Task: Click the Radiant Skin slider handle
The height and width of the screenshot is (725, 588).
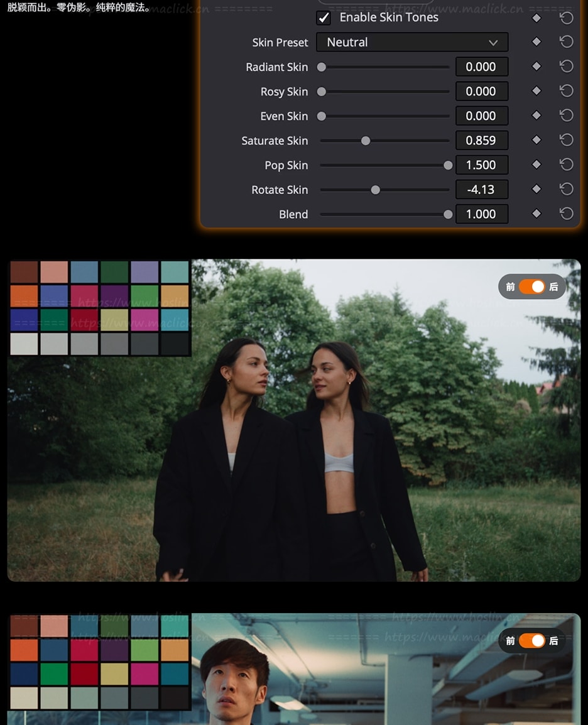Action: point(321,67)
